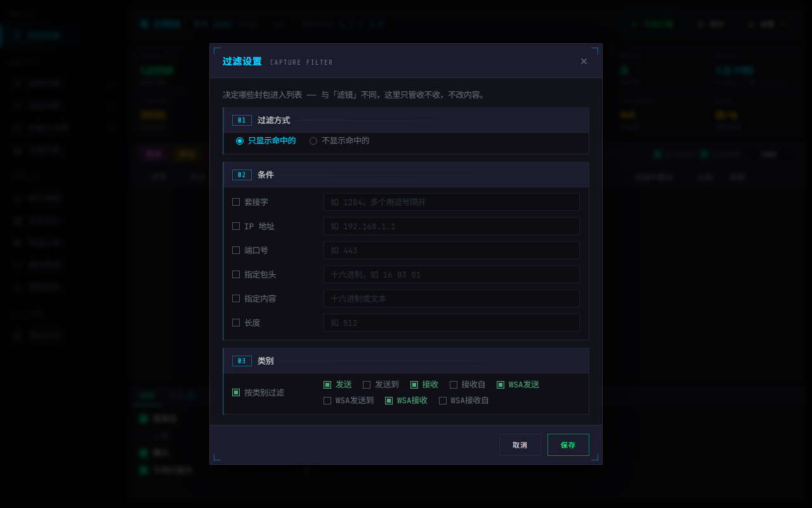
Task: Click the 长度 field with placeholder 如 512
Action: point(452,323)
